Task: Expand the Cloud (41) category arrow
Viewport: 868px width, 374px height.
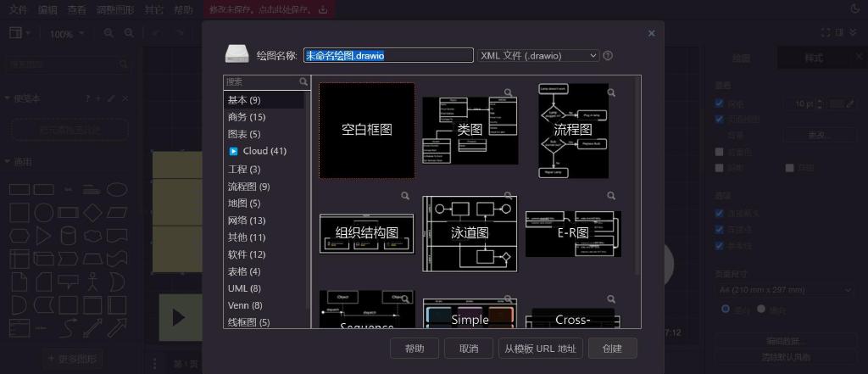Action: pos(233,151)
